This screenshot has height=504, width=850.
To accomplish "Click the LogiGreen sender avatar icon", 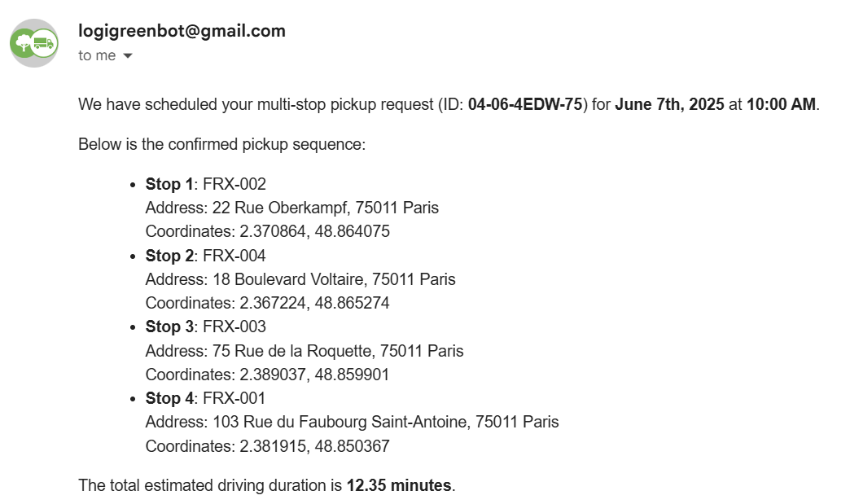I will 34,43.
